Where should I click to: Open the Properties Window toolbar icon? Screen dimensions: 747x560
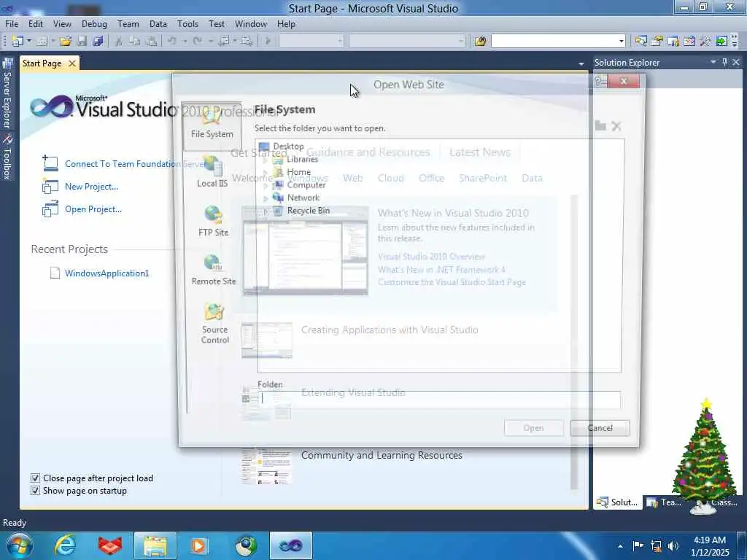pyautogui.click(x=657, y=42)
